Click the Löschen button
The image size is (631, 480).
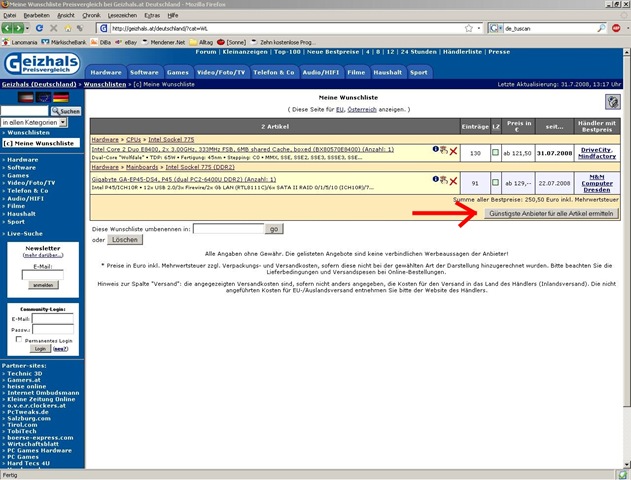click(x=125, y=240)
